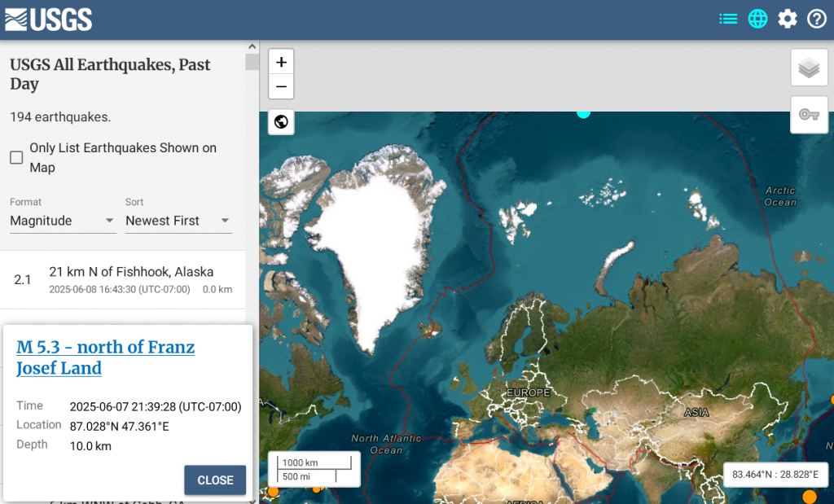Click the USGS All Earthquakes, Past Day heading
This screenshot has height=504, width=834.
point(110,74)
